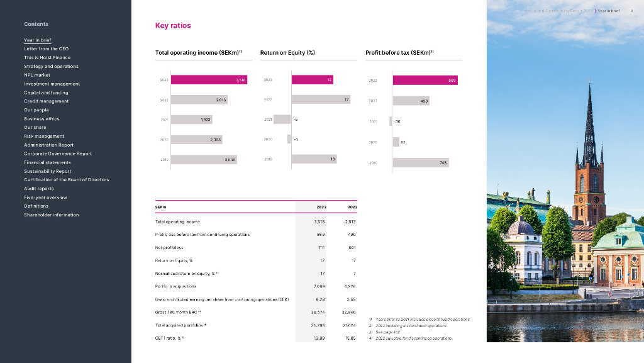Click the Year in brief header tab

[x=608, y=11]
